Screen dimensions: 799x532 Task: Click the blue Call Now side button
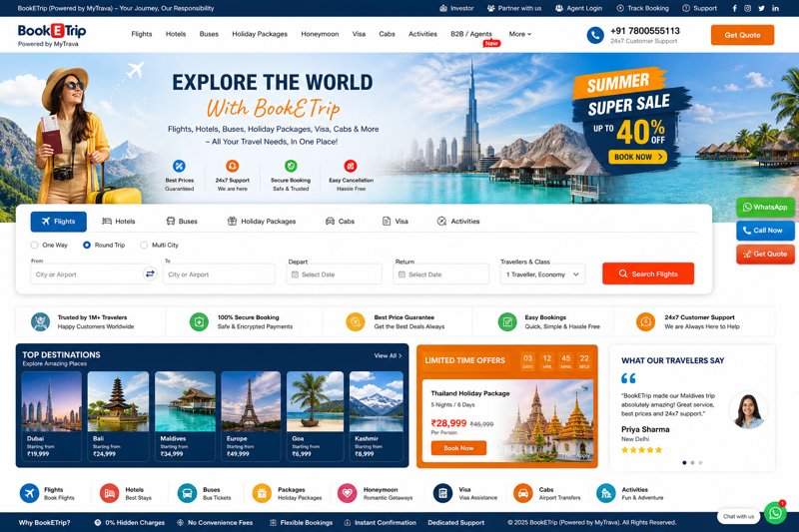pos(765,231)
